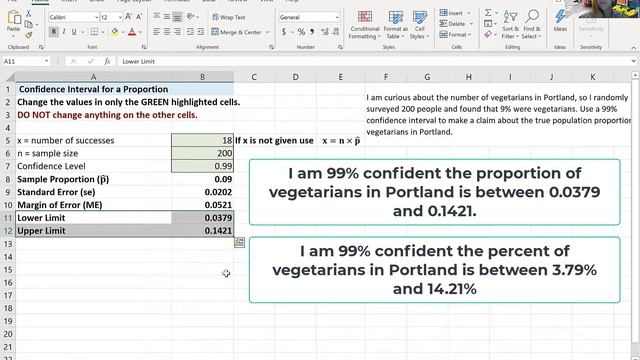Viewport: 640px width, 360px height.
Task: Select row 7 header
Action: [x=8, y=166]
